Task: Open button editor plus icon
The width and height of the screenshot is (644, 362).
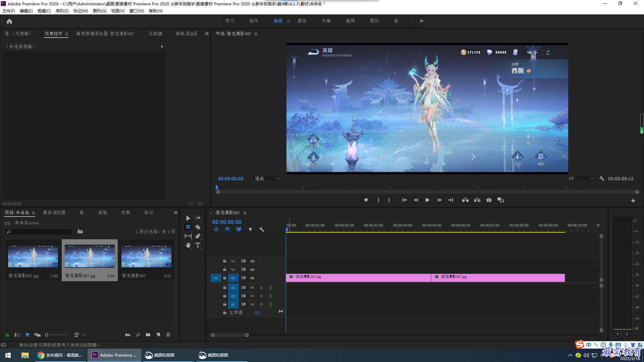Action: tap(633, 201)
